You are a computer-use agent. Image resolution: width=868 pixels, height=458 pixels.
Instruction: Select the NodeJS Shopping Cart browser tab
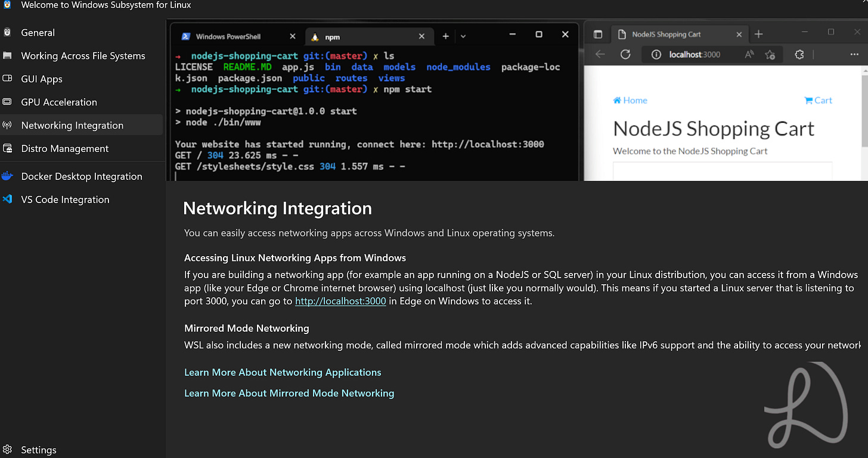(678, 35)
